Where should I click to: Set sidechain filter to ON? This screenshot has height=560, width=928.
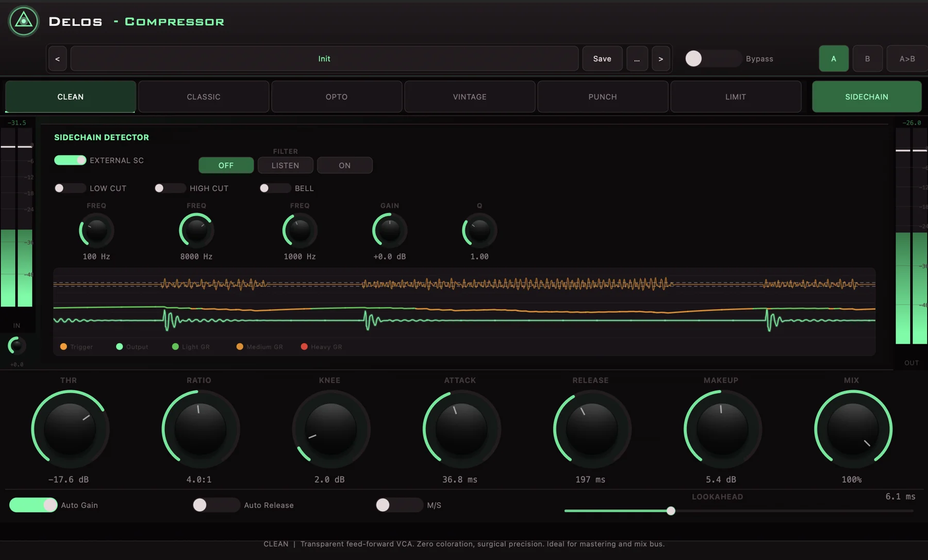344,165
